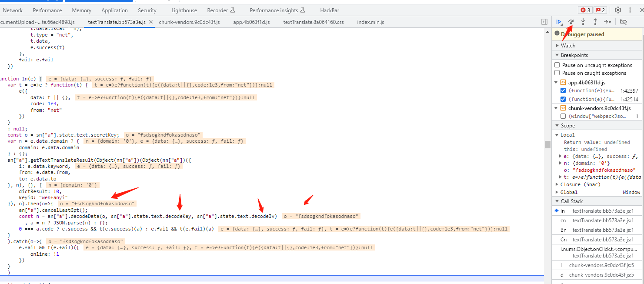Toggle the debugger sidebar pane icon
Viewport: 644px width, 284px height.
(544, 22)
